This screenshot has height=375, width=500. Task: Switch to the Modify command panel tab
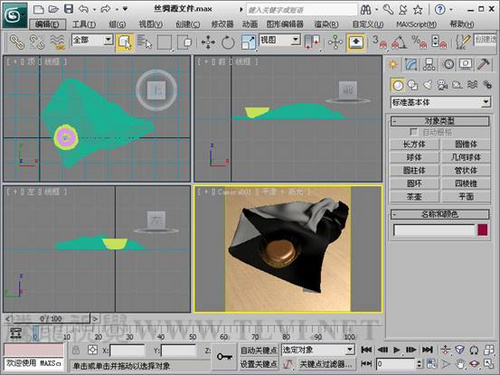click(x=411, y=64)
